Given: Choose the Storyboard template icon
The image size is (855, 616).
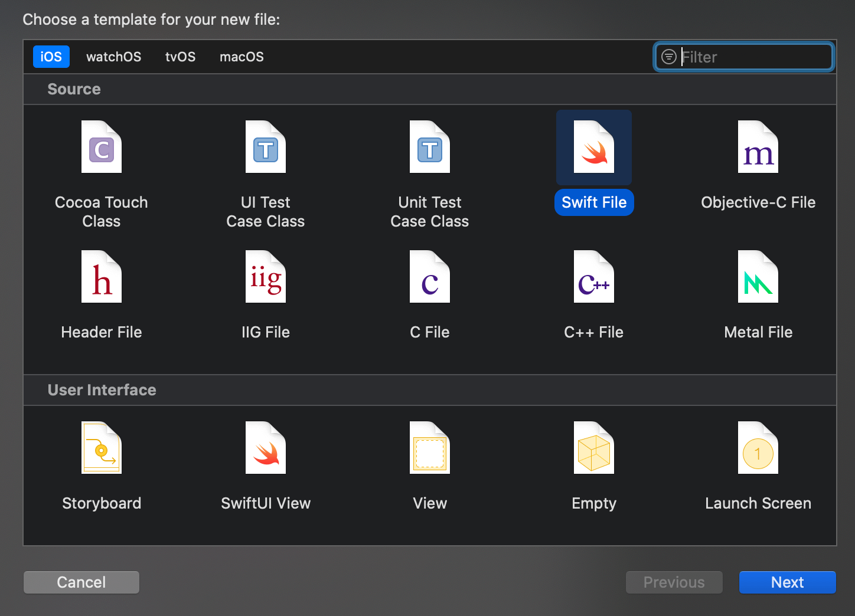Looking at the screenshot, I should (x=102, y=448).
